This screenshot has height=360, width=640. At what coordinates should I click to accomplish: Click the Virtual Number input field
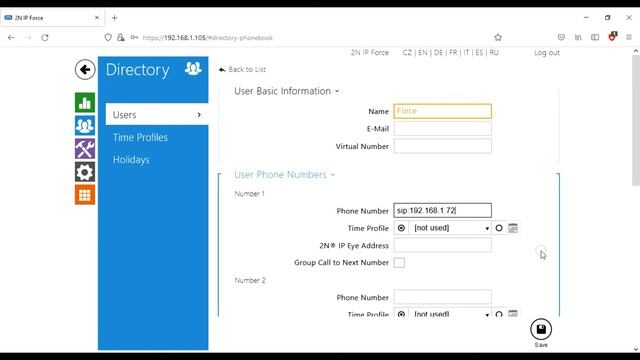point(442,146)
